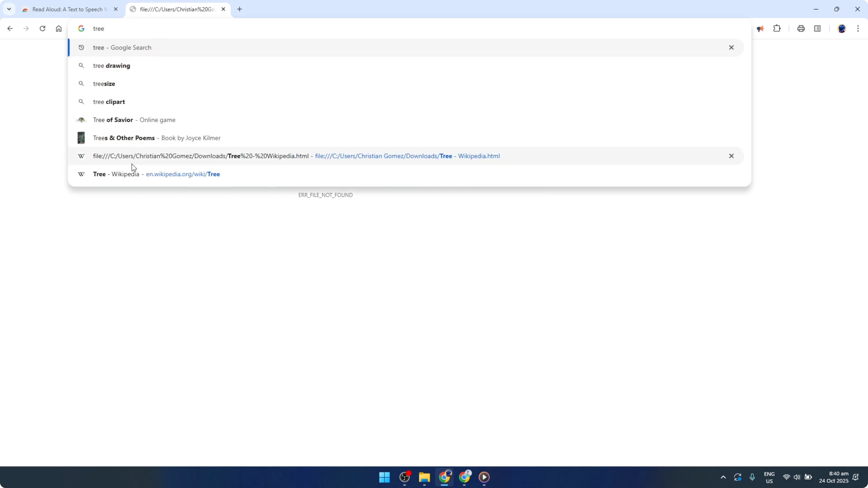Open the home page button

[59, 29]
